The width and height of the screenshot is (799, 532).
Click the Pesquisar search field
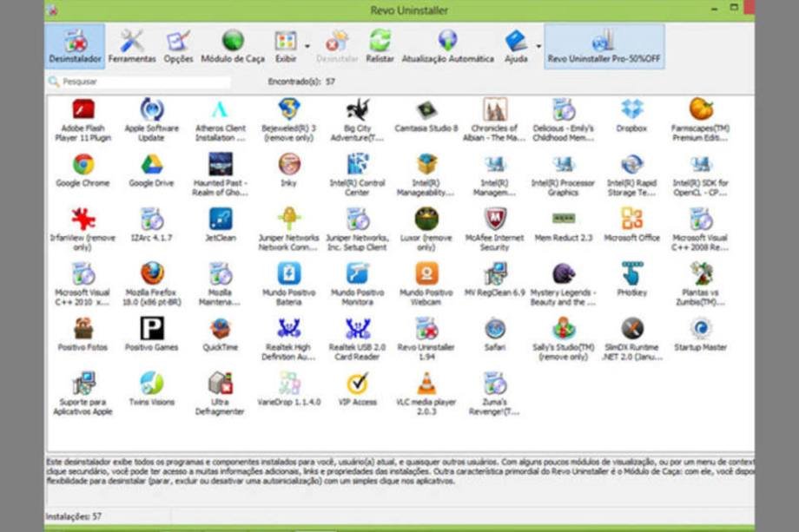[x=143, y=82]
